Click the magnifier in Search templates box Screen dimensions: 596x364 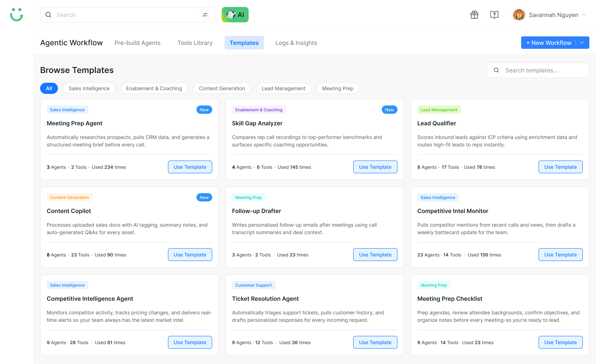coord(496,70)
